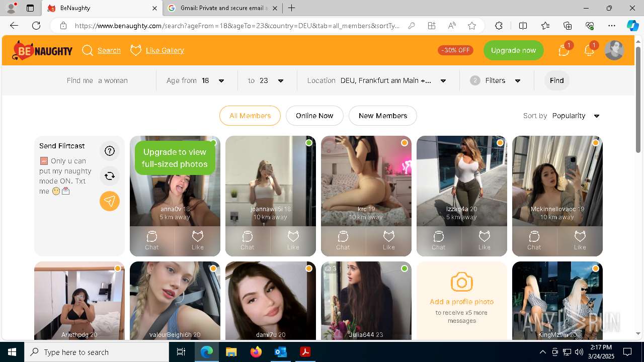Viewport: 644px width, 362px height.
Task: Click the -30% OFF badge
Action: (x=455, y=50)
